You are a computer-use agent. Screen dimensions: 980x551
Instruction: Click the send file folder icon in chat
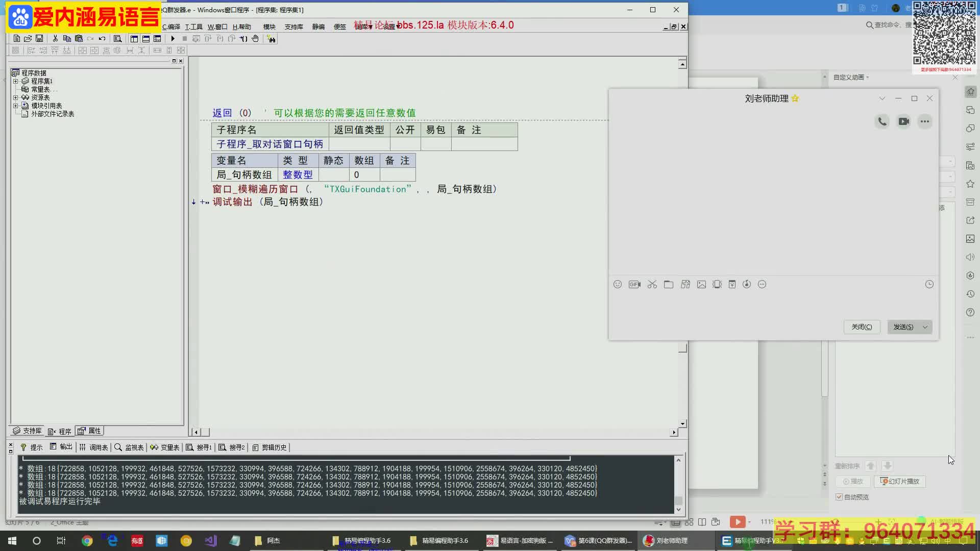tap(669, 285)
